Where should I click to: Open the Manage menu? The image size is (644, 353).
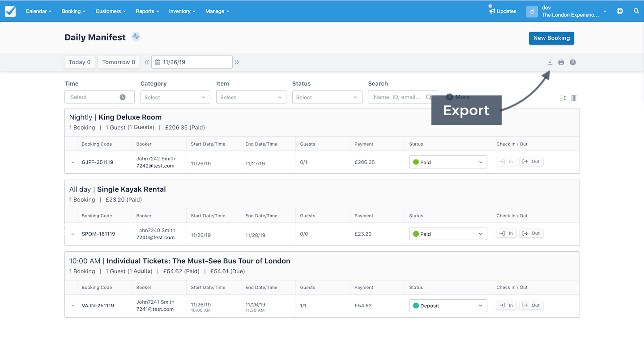pos(217,11)
